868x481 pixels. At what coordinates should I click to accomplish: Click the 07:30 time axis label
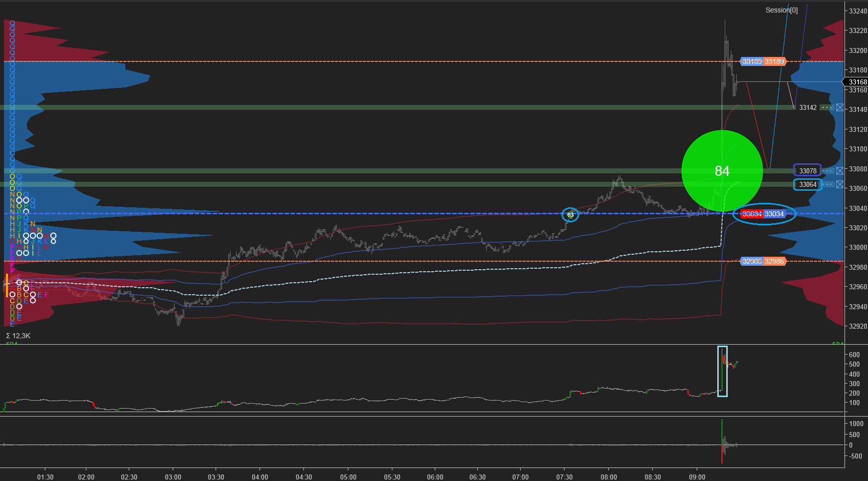(565, 477)
